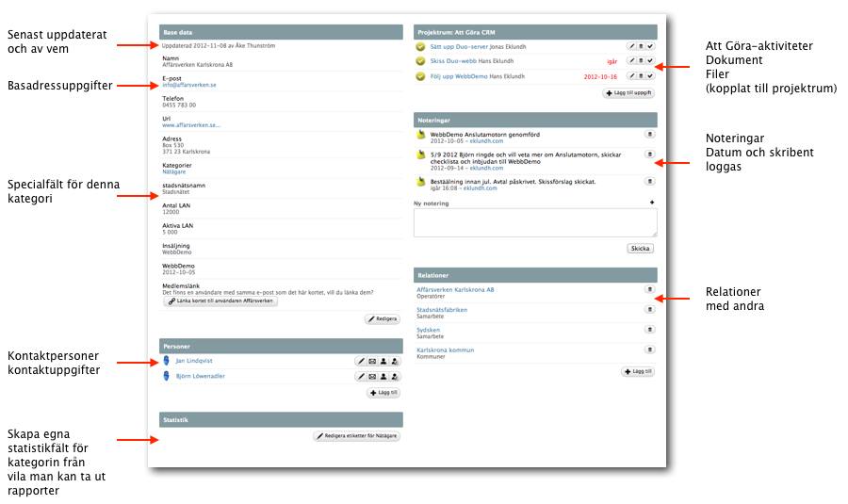
Task: Mark Följ upp WebbDemo task as done
Action: [x=650, y=76]
